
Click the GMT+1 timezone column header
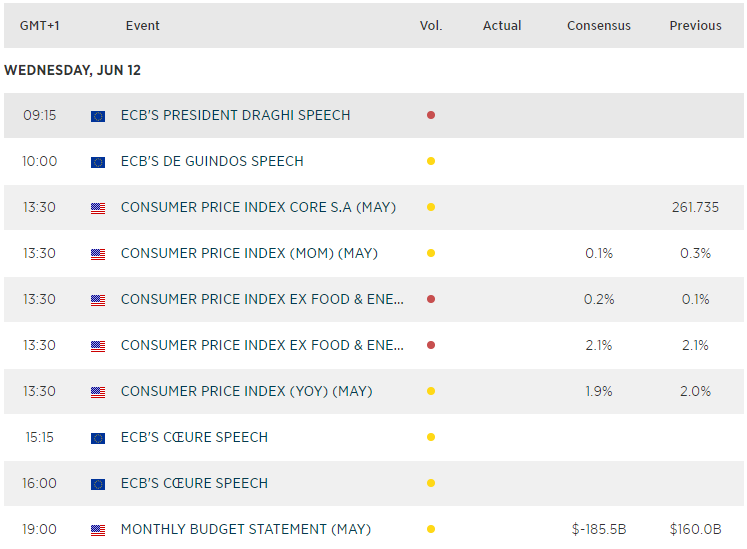38,26
